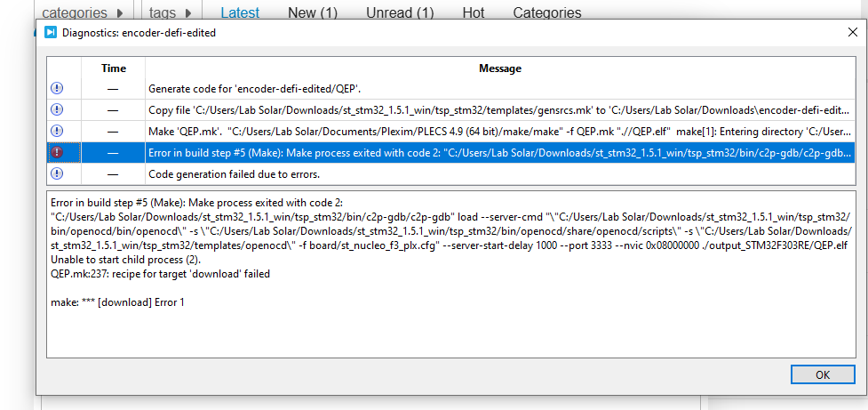
Task: Click the PLECS icon in the Diagnostics title bar
Action: click(x=51, y=33)
